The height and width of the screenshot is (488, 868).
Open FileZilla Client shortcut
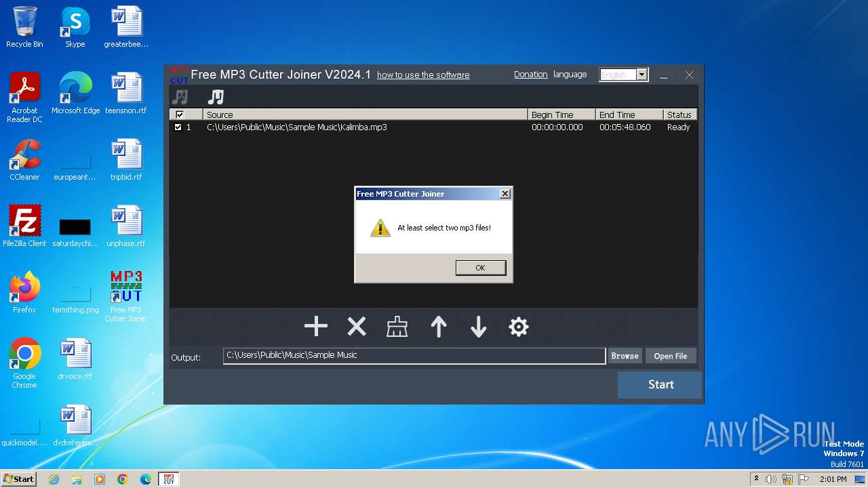pos(24,226)
